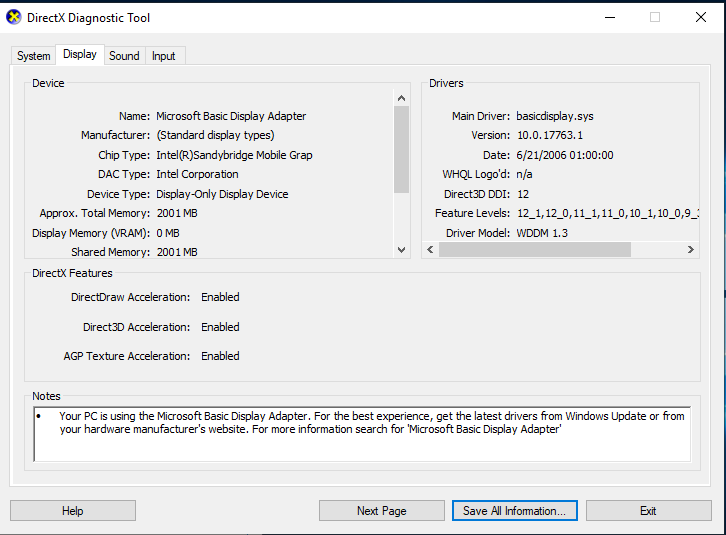Click the 'DirectDraw Acceleration:' label
Image resolution: width=726 pixels, height=535 pixels.
point(131,297)
